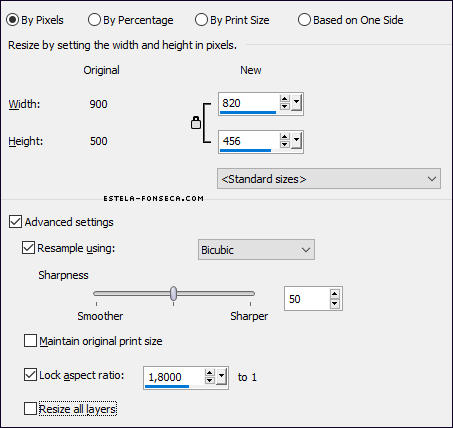Open the new width slider dropdown arrow
The image size is (453, 428).
click(x=296, y=102)
